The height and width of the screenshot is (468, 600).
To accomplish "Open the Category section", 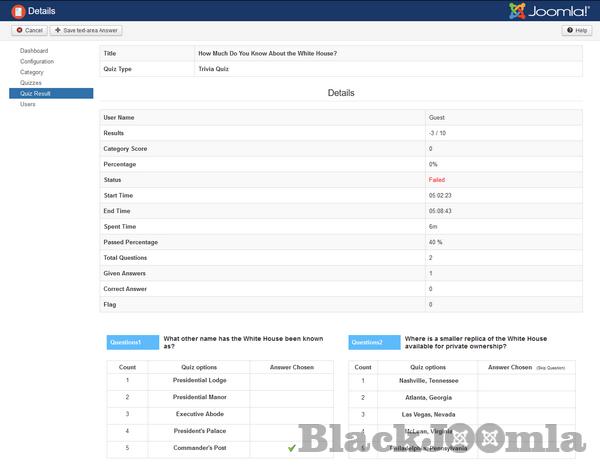I will 32,72.
